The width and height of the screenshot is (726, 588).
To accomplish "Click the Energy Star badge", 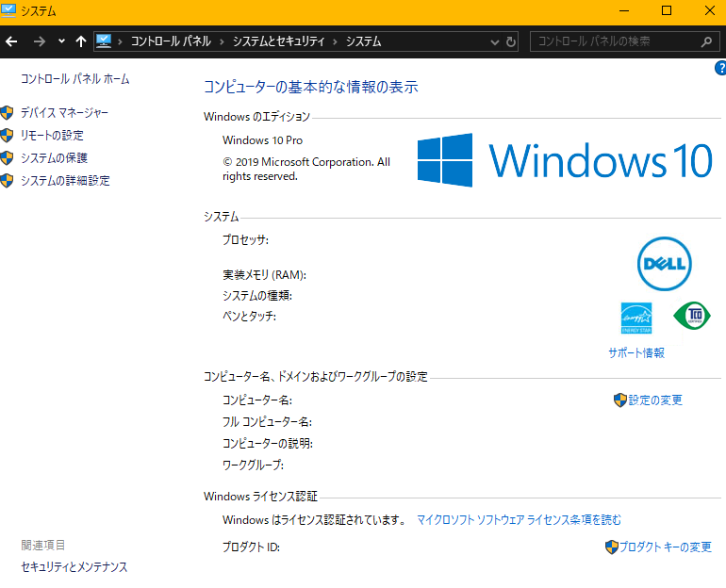I will (636, 318).
